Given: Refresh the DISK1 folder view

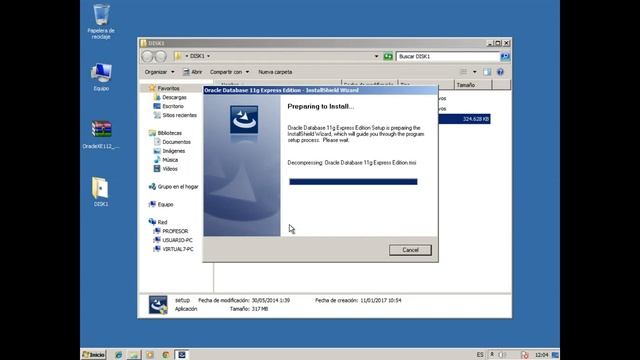Looking at the screenshot, I should click(x=388, y=56).
